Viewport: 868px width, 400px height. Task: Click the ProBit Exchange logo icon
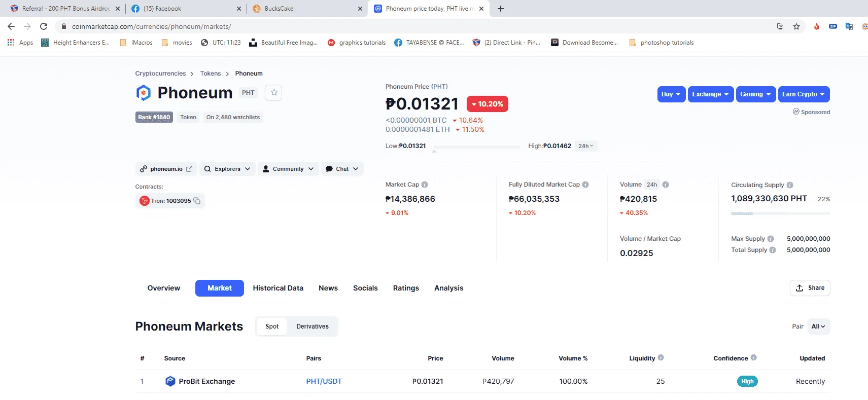[x=170, y=381]
